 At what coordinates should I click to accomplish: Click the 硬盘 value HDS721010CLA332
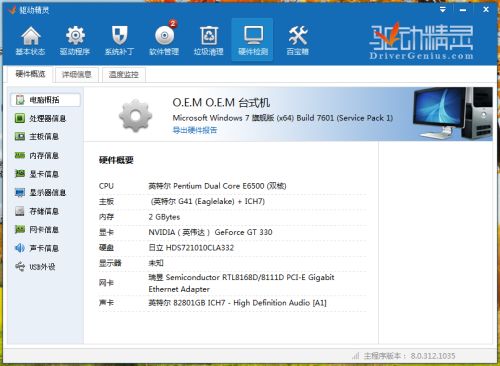[x=191, y=248]
